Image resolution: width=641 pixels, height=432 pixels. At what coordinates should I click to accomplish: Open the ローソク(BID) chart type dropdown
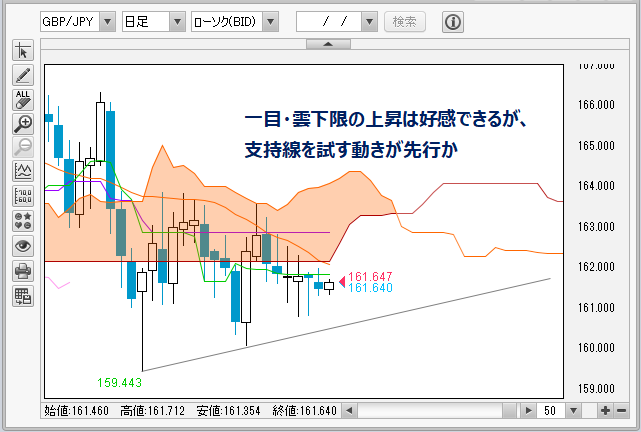271,22
